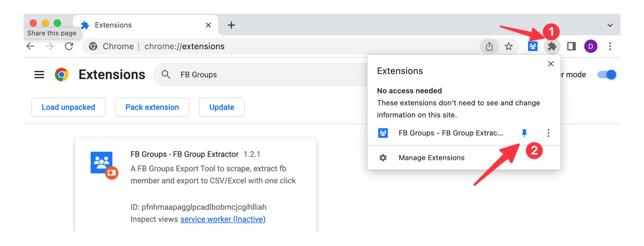
Task: Toggle Developer mode switch
Action: pos(607,75)
